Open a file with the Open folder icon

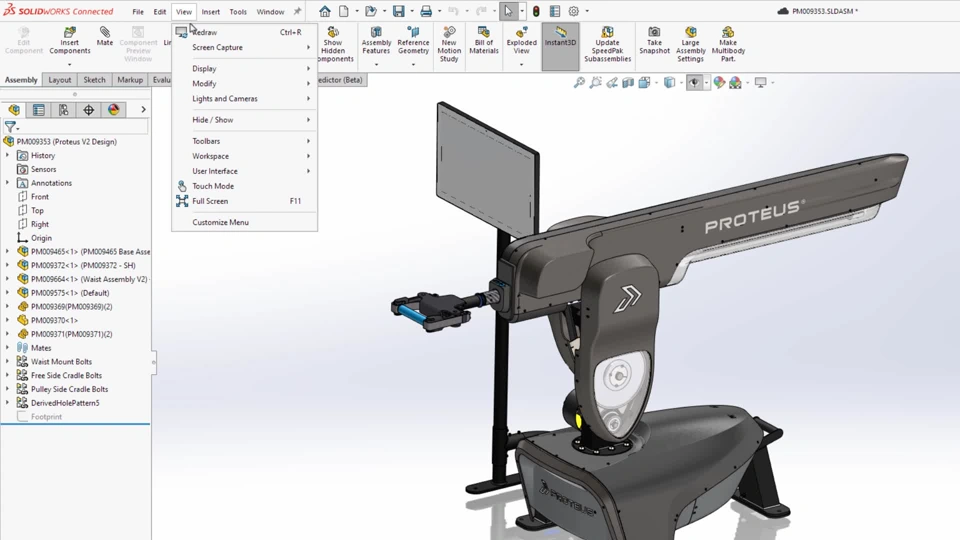[x=370, y=11]
